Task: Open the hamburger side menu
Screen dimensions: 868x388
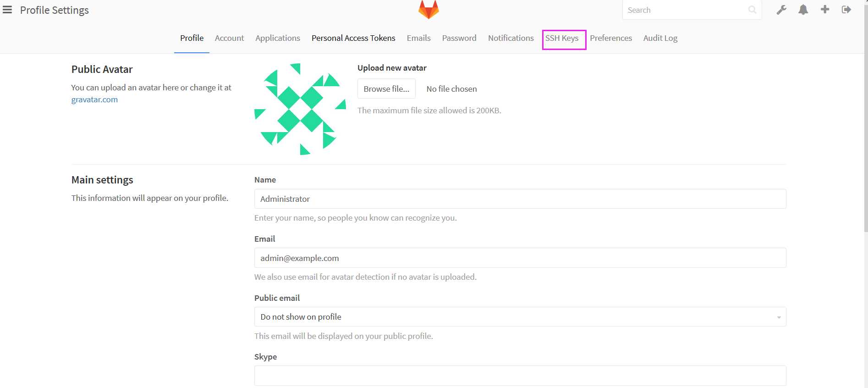Action: tap(7, 10)
